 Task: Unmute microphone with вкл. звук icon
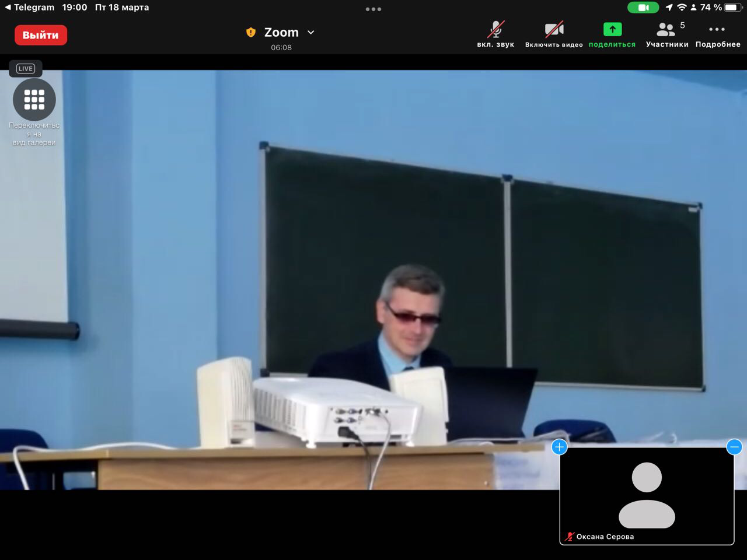495,30
